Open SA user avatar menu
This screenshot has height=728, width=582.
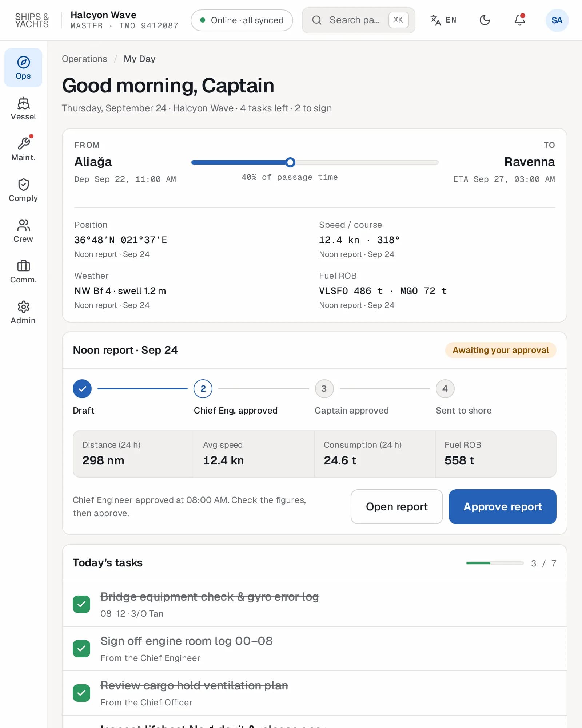click(x=557, y=20)
